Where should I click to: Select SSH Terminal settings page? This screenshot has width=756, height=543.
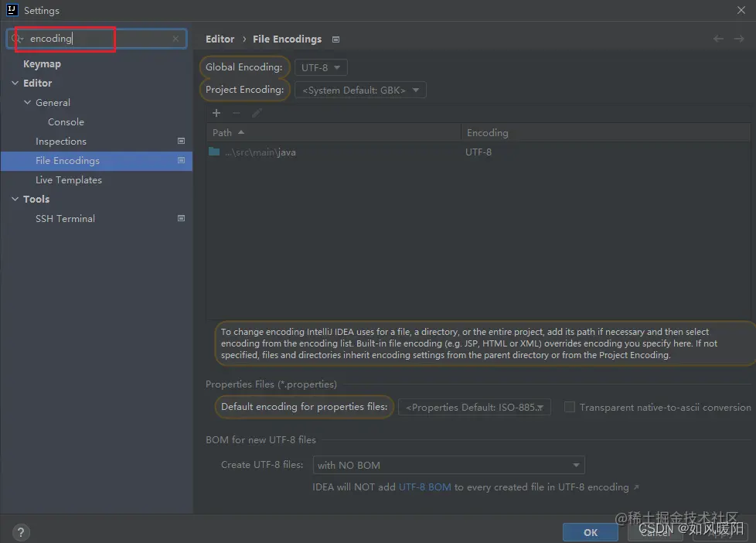65,219
